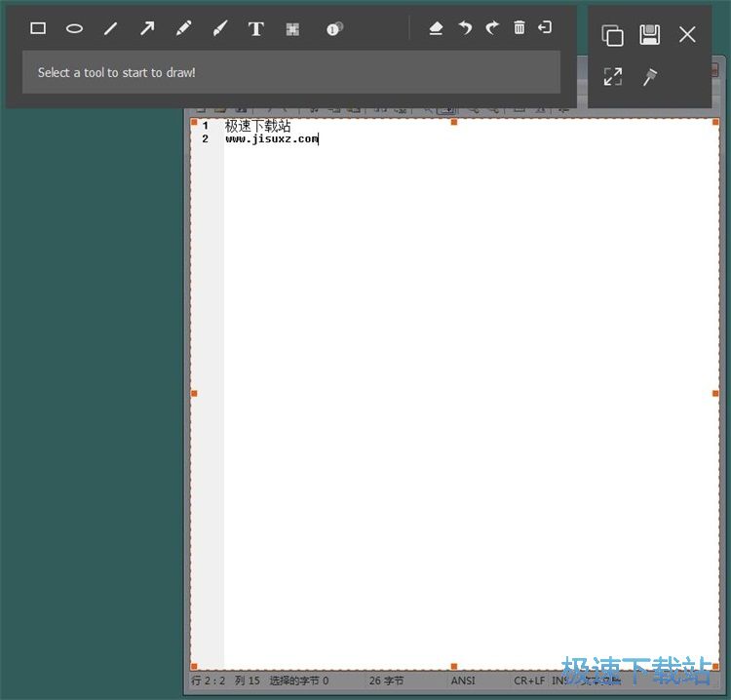Select the Mosaic blur tool
Screen dimensions: 731x700
(292, 29)
